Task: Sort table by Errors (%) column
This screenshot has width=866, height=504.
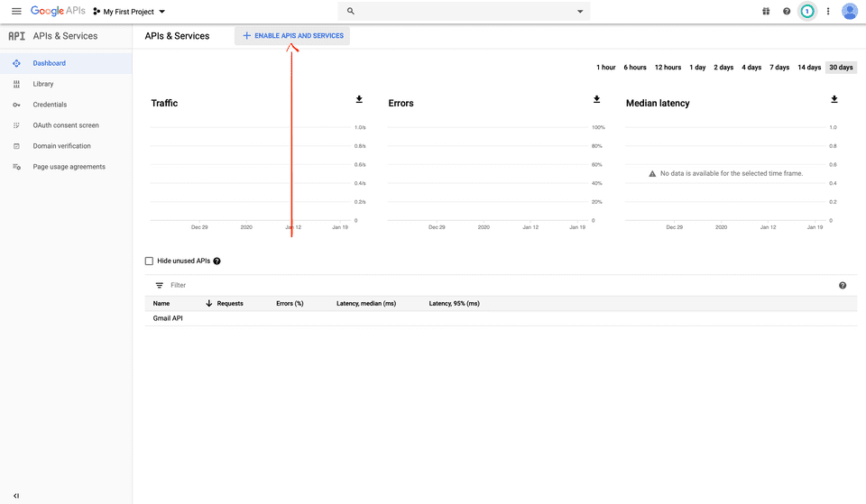Action: pos(290,304)
